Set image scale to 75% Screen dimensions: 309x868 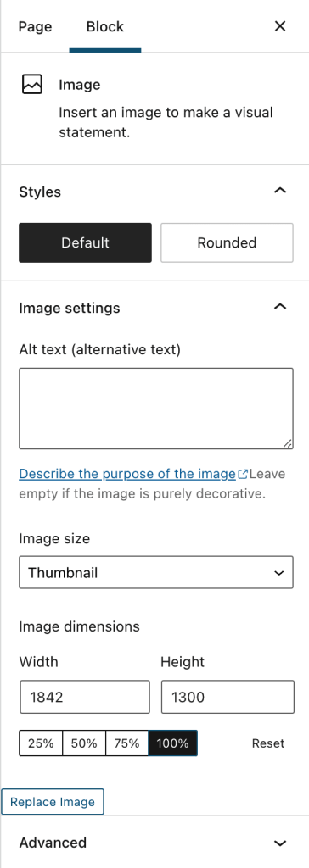pos(126,743)
